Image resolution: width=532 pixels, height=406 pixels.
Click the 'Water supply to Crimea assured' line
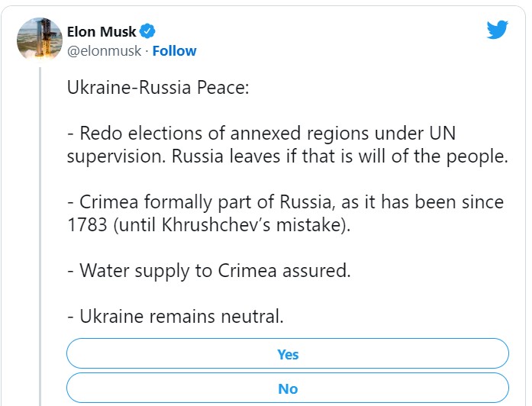[208, 271]
